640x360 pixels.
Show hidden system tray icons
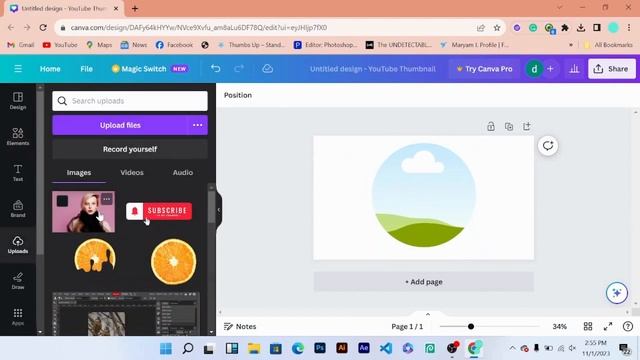coord(512,348)
